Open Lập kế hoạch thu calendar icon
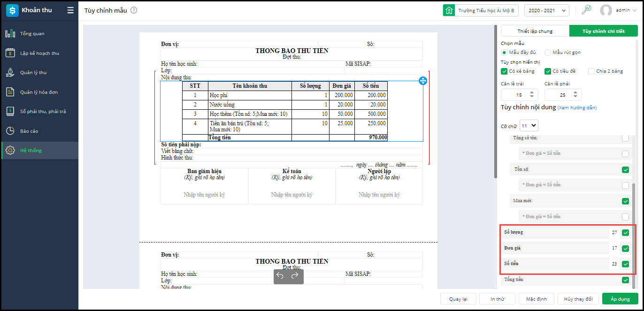644x311 pixels. tap(10, 53)
